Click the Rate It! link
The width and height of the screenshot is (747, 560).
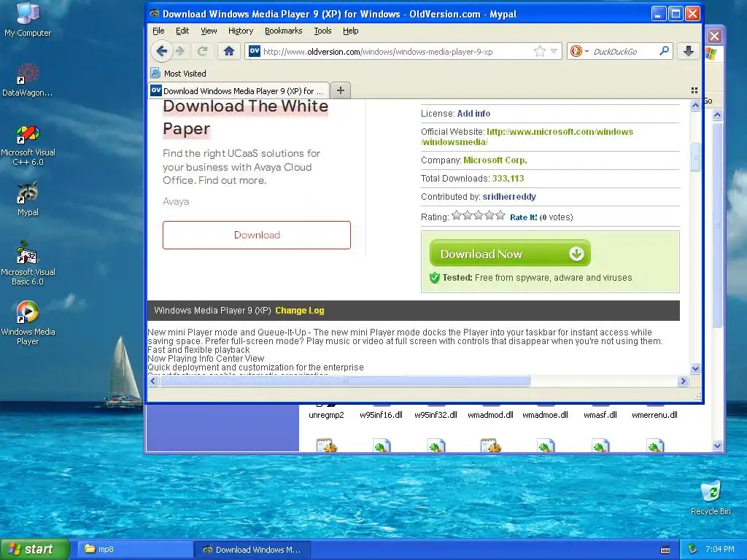coord(523,217)
